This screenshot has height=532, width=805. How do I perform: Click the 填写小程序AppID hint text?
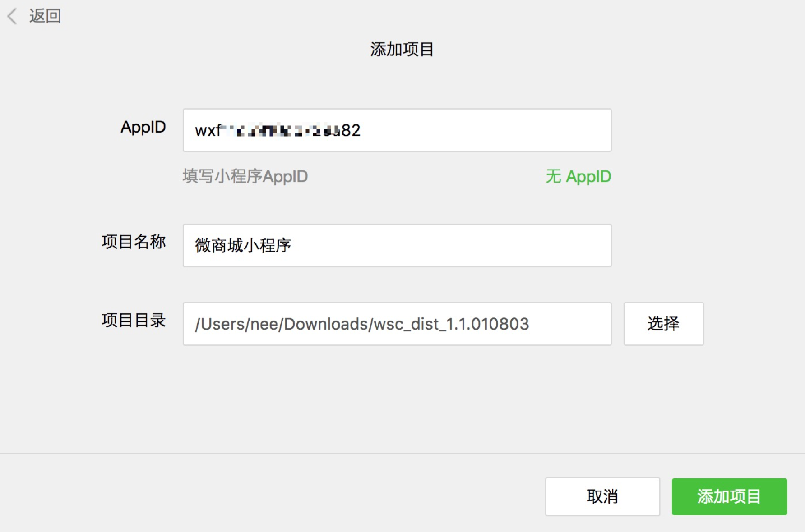coord(245,176)
